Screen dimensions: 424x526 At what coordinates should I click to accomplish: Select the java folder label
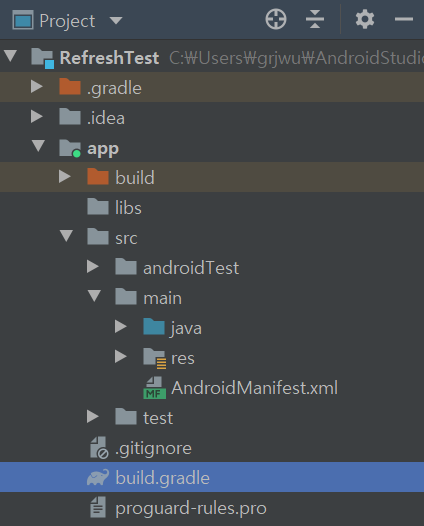(186, 328)
